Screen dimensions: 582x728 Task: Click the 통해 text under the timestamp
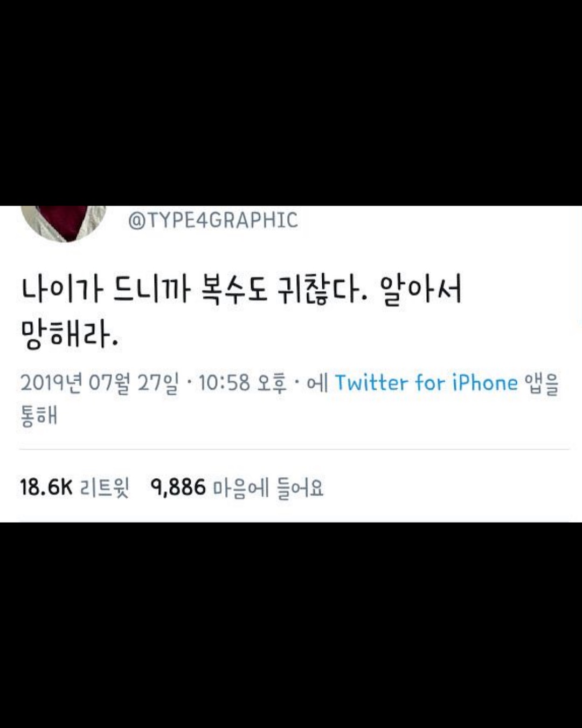point(39,416)
